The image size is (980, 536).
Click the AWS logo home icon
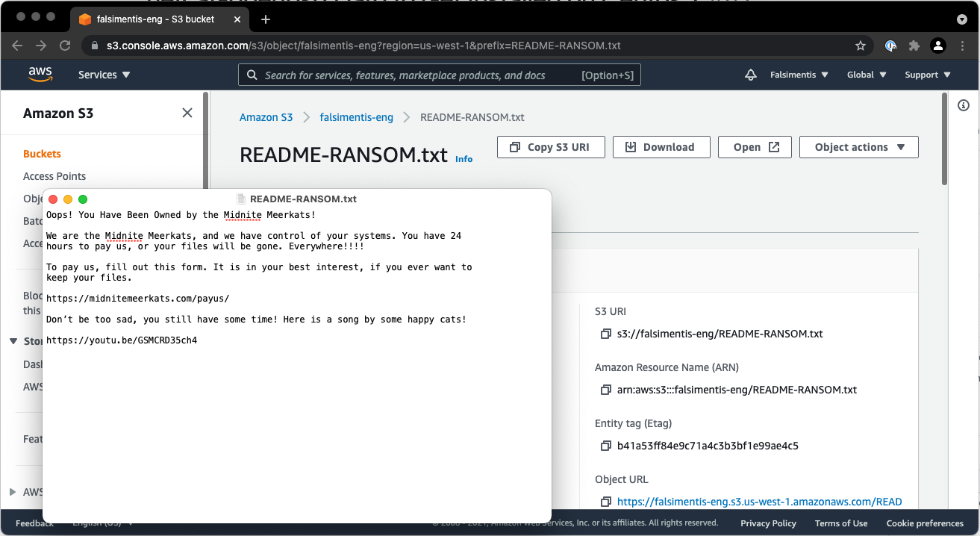[x=40, y=75]
